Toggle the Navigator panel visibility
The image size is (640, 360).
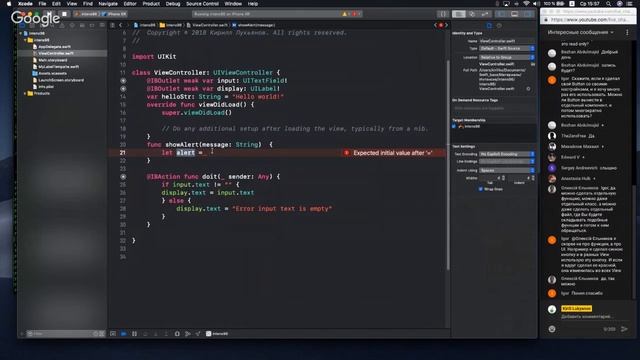point(502,14)
